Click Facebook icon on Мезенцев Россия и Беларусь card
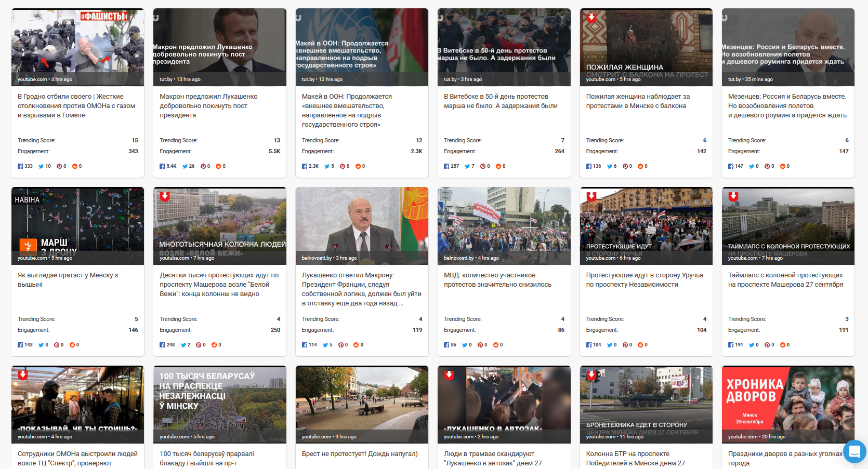 tap(731, 166)
